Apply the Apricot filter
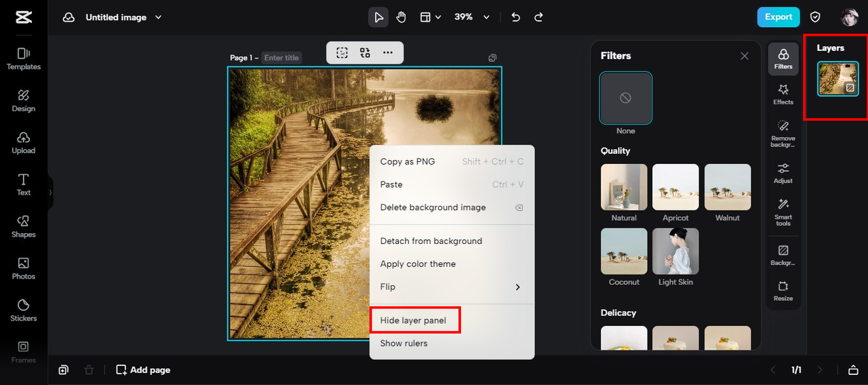 675,187
